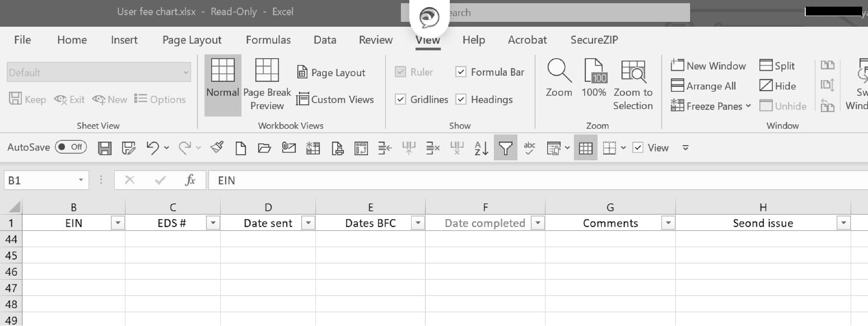
Task: Open the Formulas ribbon tab
Action: click(x=268, y=40)
